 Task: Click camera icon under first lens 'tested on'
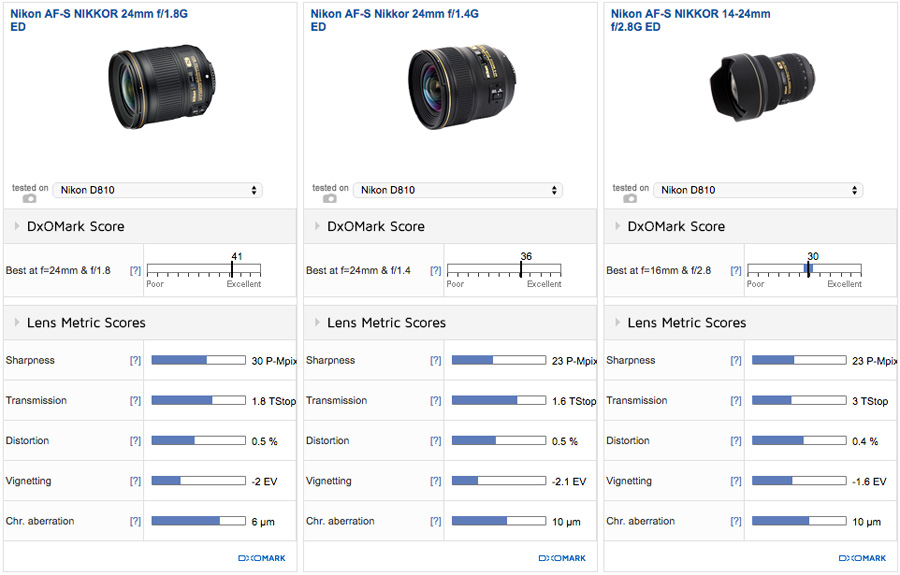[29, 198]
